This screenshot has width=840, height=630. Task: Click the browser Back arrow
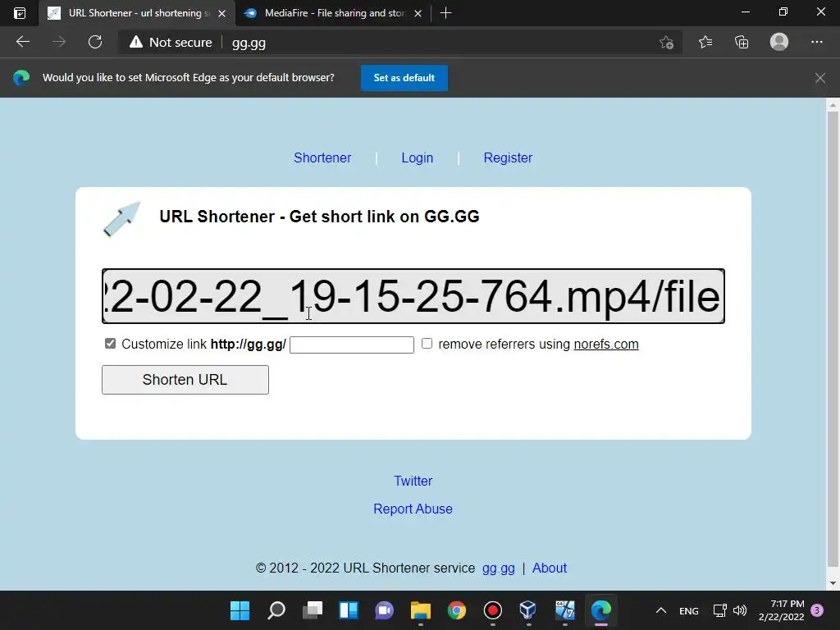point(22,42)
